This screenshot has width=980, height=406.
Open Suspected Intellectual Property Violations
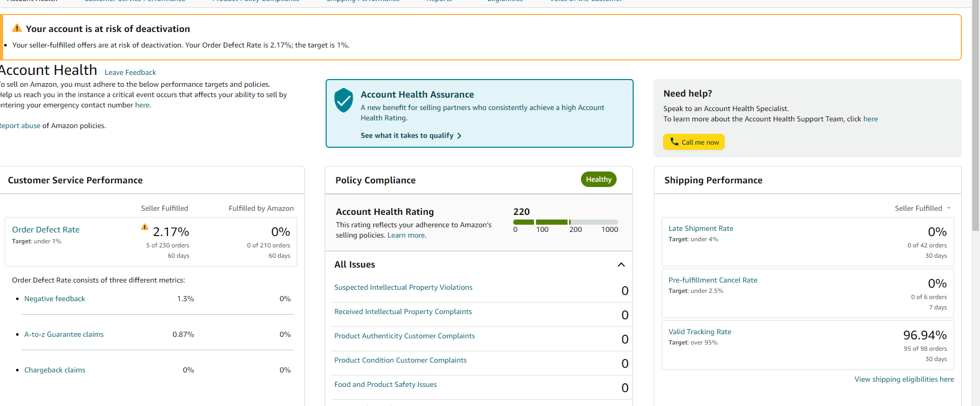point(403,287)
